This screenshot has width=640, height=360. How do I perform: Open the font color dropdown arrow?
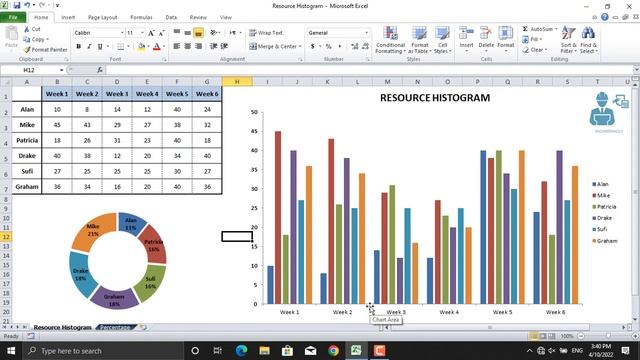[164, 47]
